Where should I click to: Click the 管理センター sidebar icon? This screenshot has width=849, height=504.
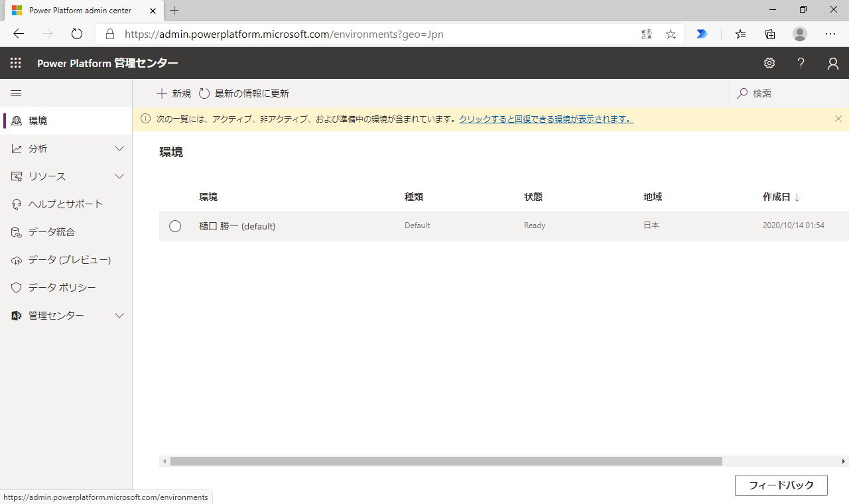click(x=17, y=316)
